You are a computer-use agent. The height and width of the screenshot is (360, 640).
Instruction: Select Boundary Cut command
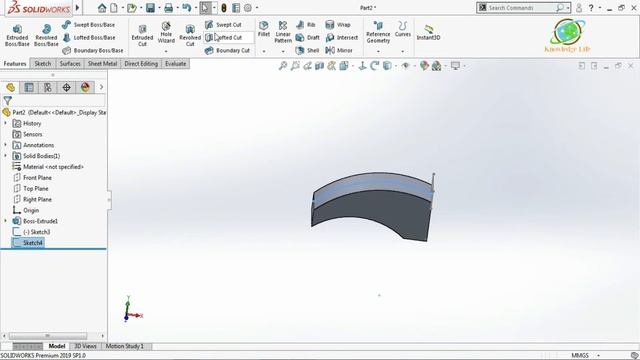(x=227, y=51)
